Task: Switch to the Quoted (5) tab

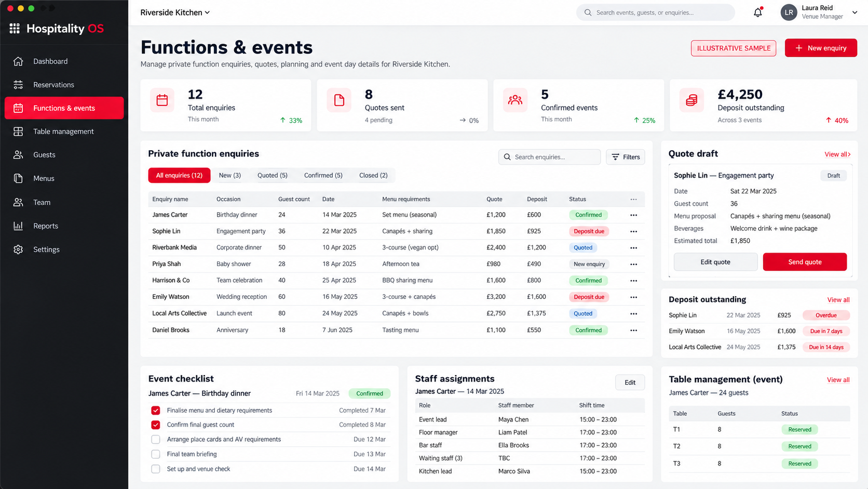Action: (273, 176)
